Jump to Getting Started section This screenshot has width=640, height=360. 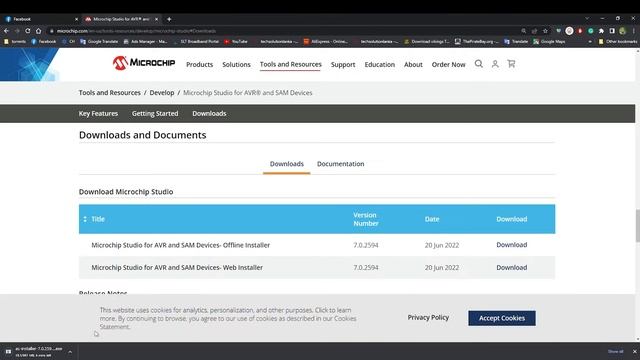155,113
